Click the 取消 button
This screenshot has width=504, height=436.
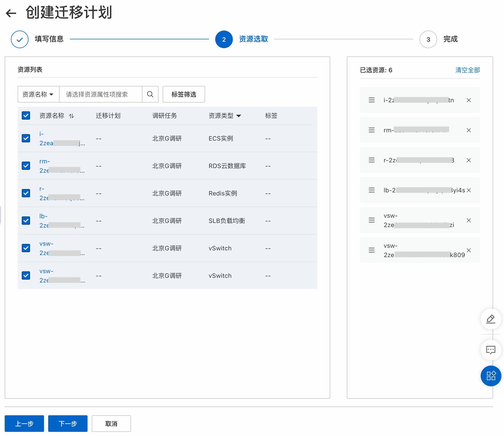coord(111,424)
